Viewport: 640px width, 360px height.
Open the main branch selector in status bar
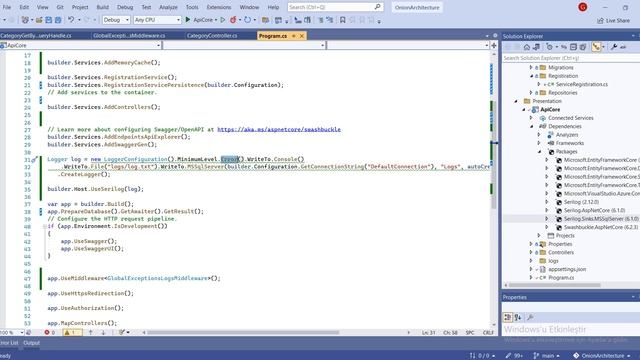[x=547, y=356]
